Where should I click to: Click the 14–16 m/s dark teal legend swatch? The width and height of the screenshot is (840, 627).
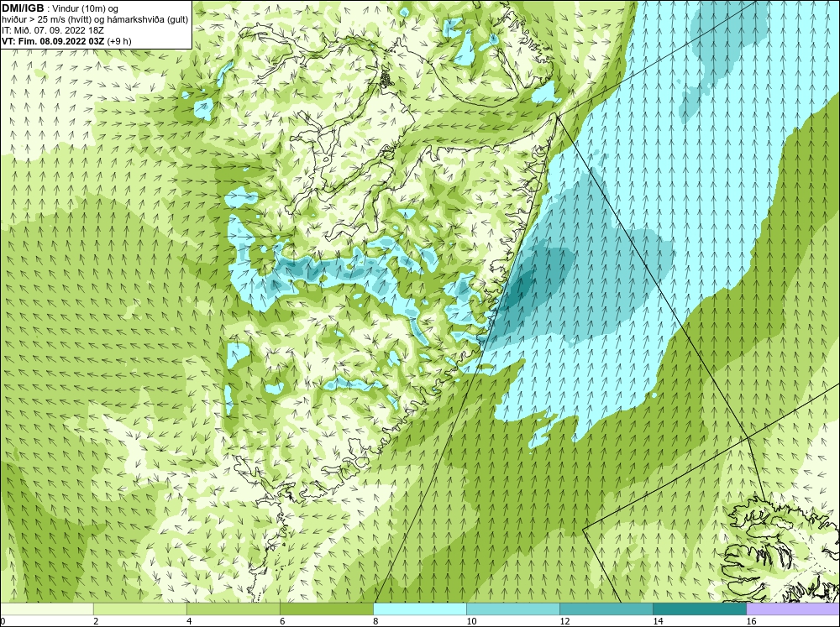(699, 609)
